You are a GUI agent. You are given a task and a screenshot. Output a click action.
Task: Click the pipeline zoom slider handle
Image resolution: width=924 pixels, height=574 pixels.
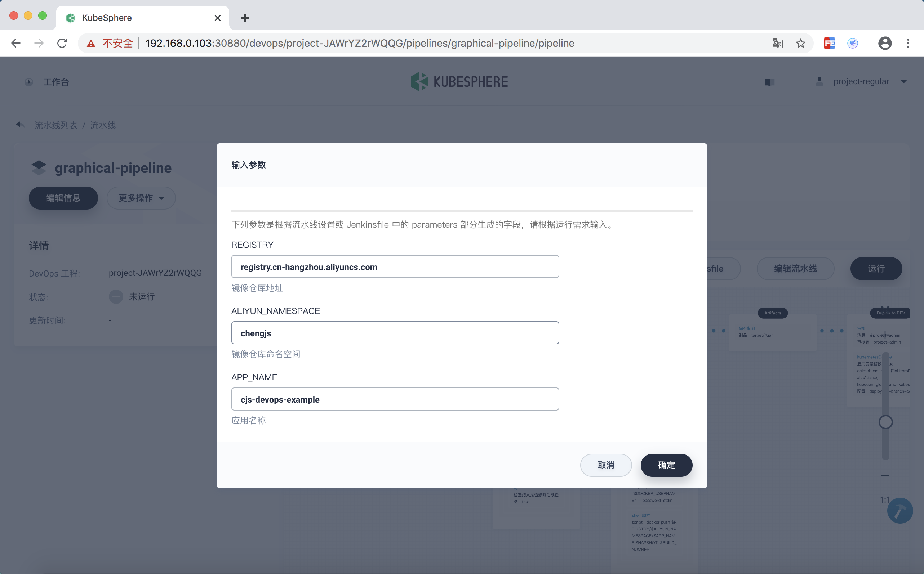point(885,422)
